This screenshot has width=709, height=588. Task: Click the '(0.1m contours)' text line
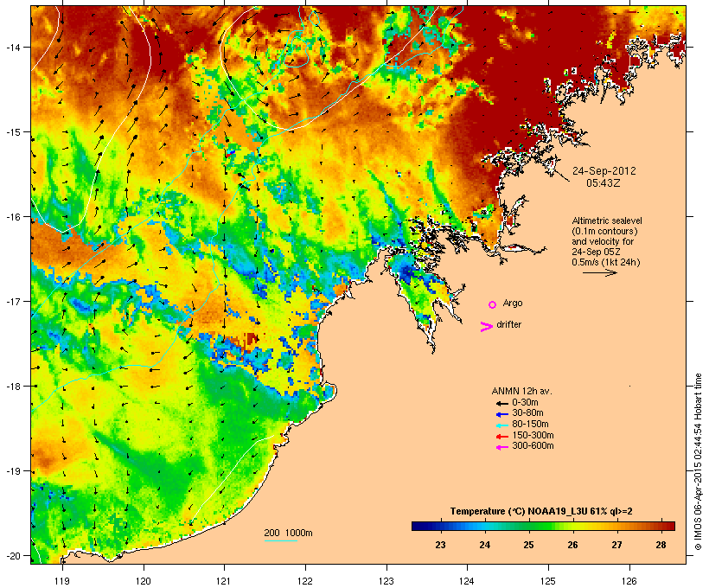click(604, 231)
